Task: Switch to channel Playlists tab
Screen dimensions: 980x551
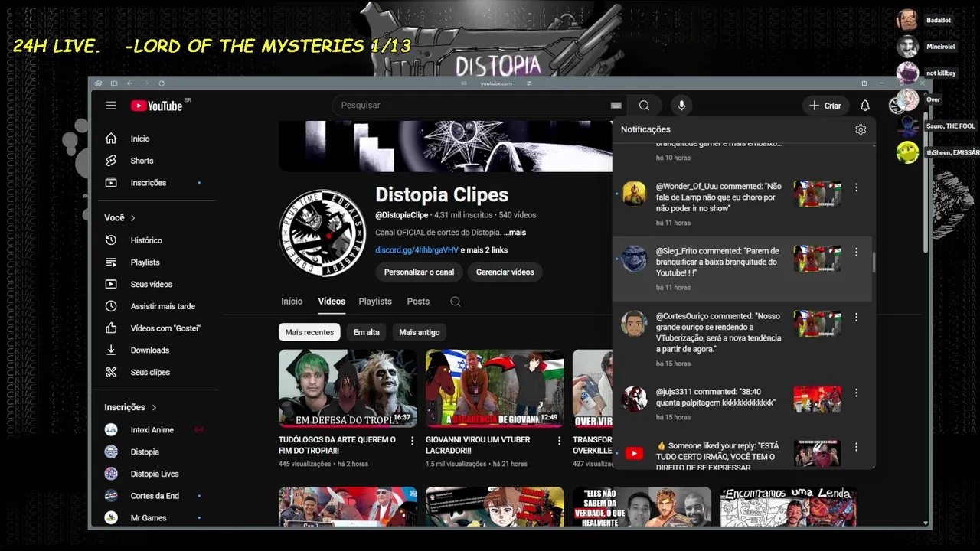Action: pos(375,302)
